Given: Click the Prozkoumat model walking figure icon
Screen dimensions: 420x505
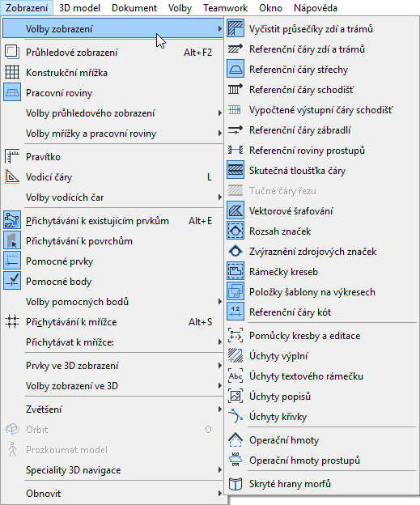Looking at the screenshot, I should 12,450.
